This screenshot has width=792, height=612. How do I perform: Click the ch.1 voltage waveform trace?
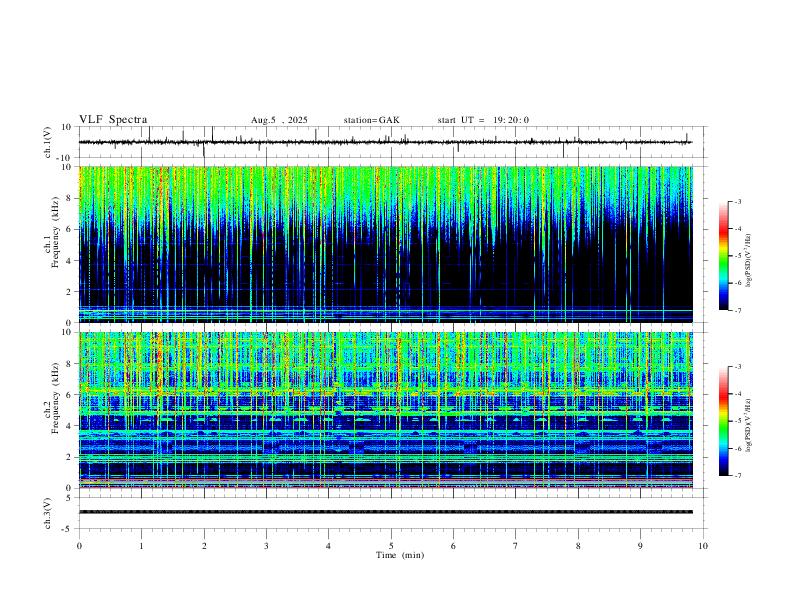click(386, 142)
